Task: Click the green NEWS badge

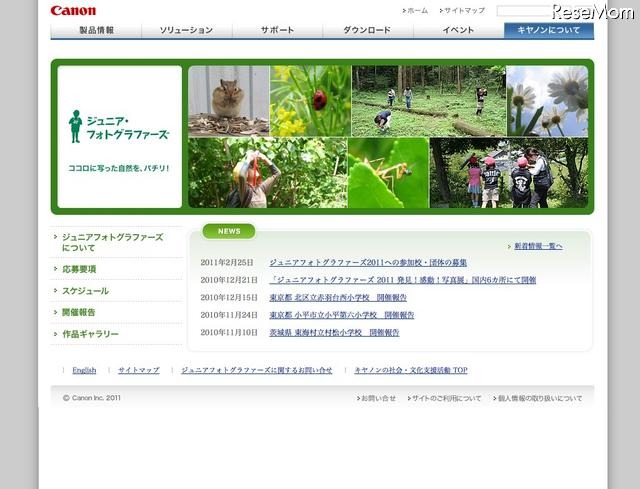Action: click(229, 231)
